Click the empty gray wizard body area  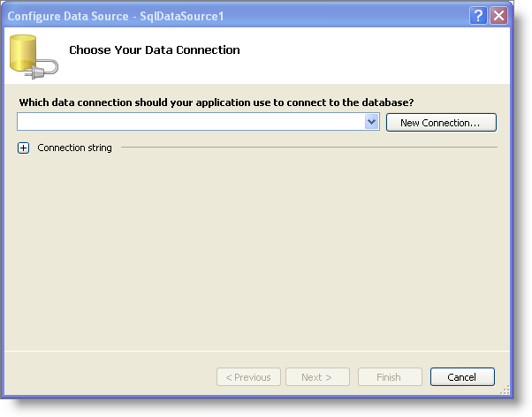(x=256, y=256)
